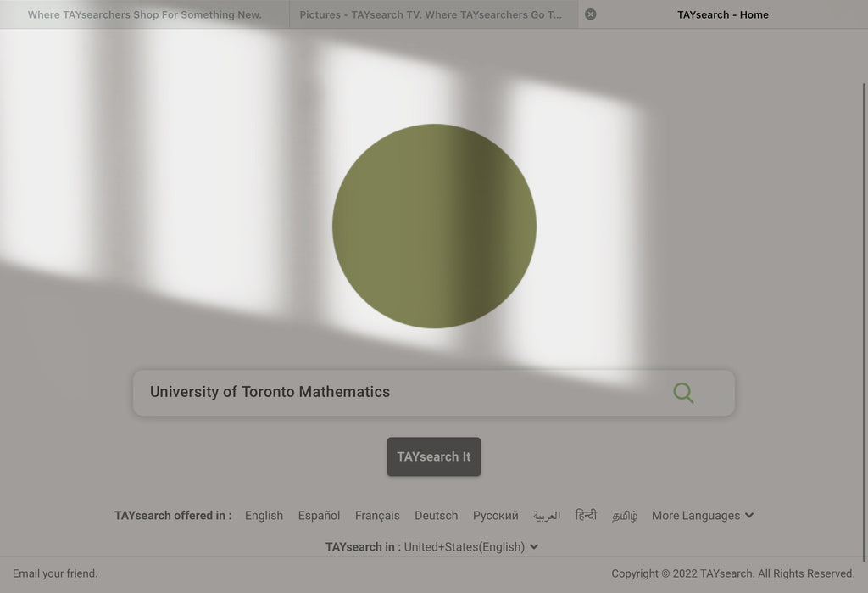Close the TAYsearch Home tab
Viewport: 868px width, 593px height.
click(591, 14)
